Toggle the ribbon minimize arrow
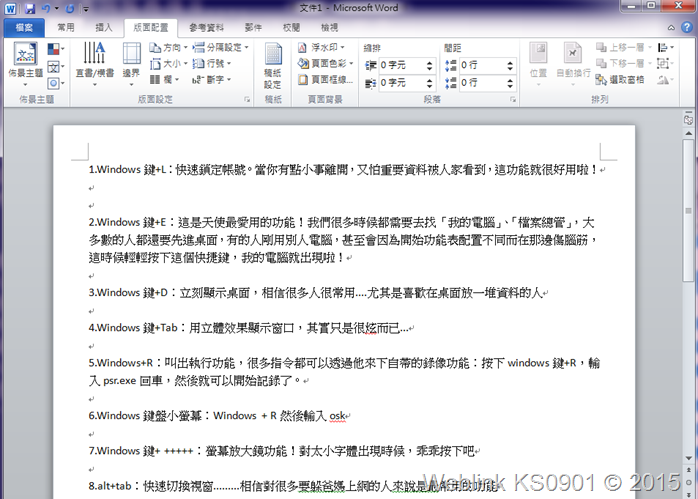Image resolution: width=698 pixels, height=499 pixels. click(x=671, y=28)
